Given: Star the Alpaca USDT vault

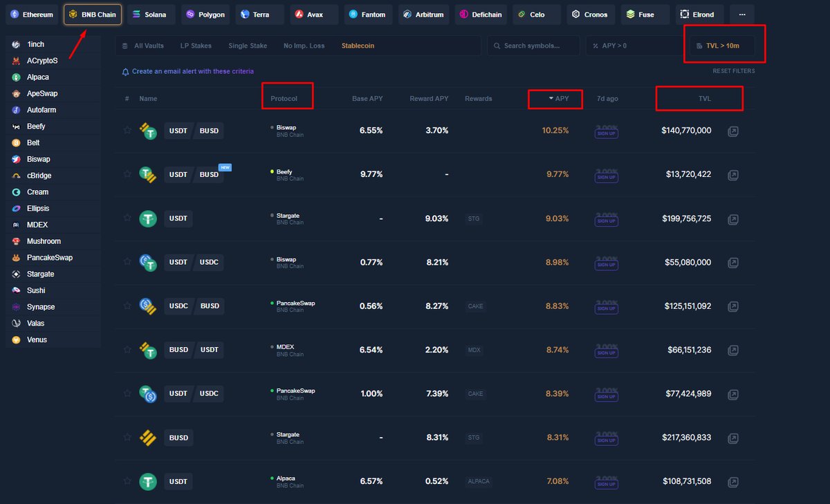Looking at the screenshot, I should point(127,481).
